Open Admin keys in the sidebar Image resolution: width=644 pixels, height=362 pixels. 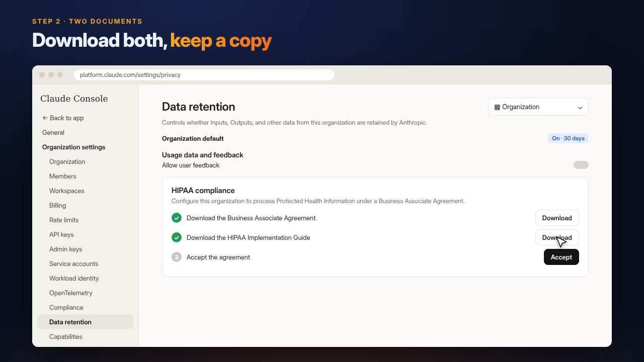coord(65,249)
